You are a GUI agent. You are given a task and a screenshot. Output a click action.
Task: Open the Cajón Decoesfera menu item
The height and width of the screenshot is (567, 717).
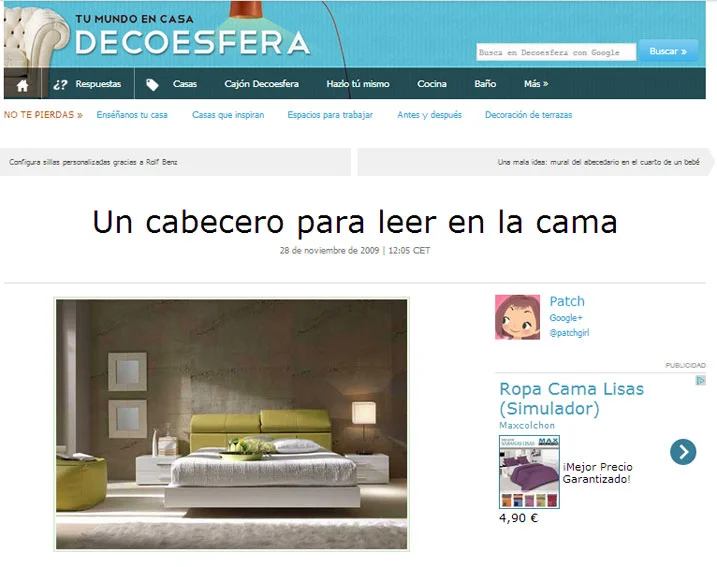point(261,84)
